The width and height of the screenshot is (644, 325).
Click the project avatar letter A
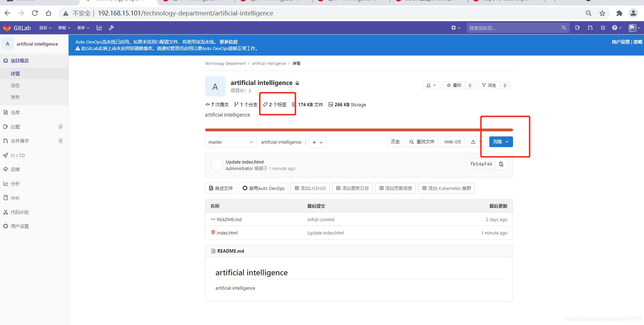pos(215,87)
